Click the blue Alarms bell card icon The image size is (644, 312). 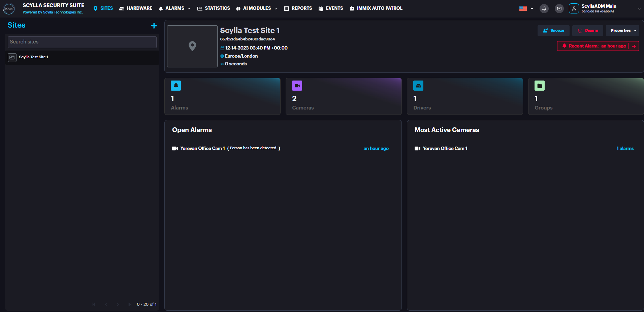(x=176, y=86)
